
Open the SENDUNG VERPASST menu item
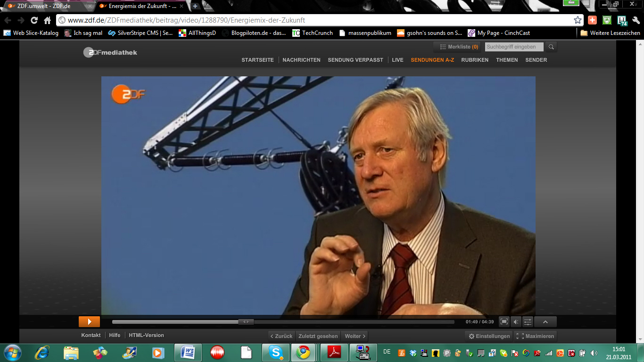click(x=355, y=60)
